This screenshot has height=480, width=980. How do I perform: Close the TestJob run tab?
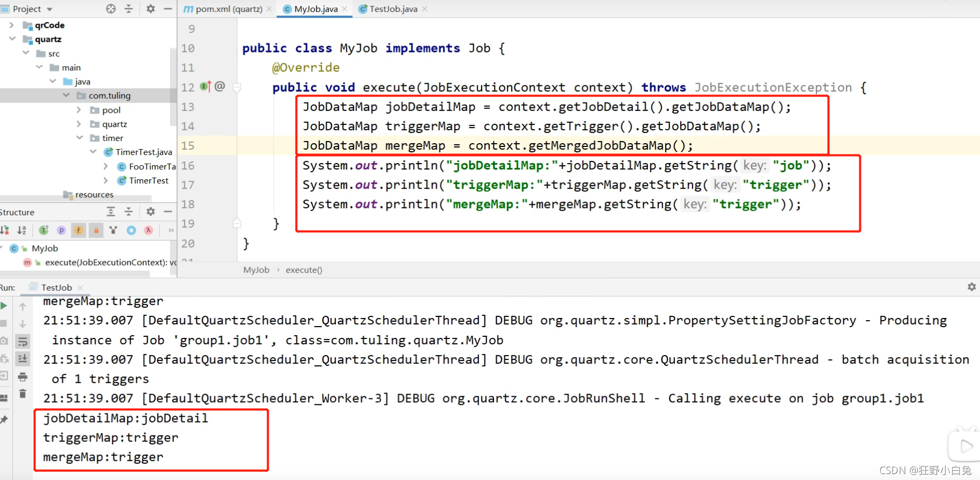pos(80,287)
